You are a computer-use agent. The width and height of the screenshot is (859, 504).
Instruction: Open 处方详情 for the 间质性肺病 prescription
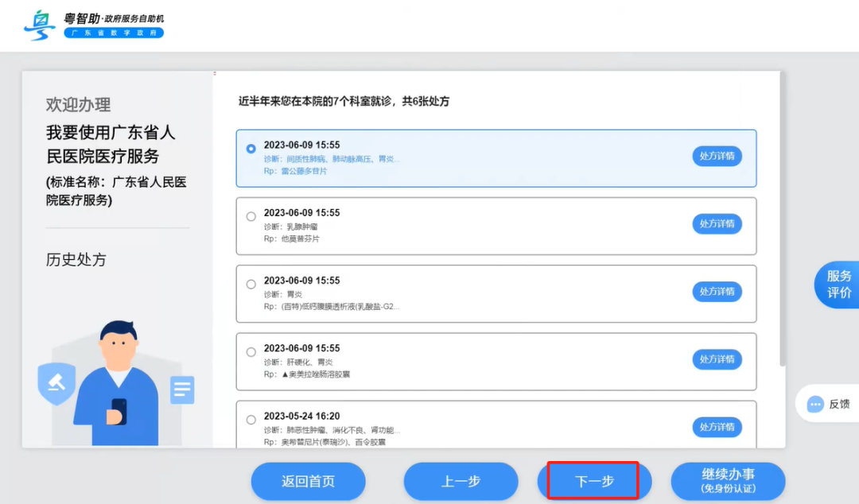coord(717,157)
